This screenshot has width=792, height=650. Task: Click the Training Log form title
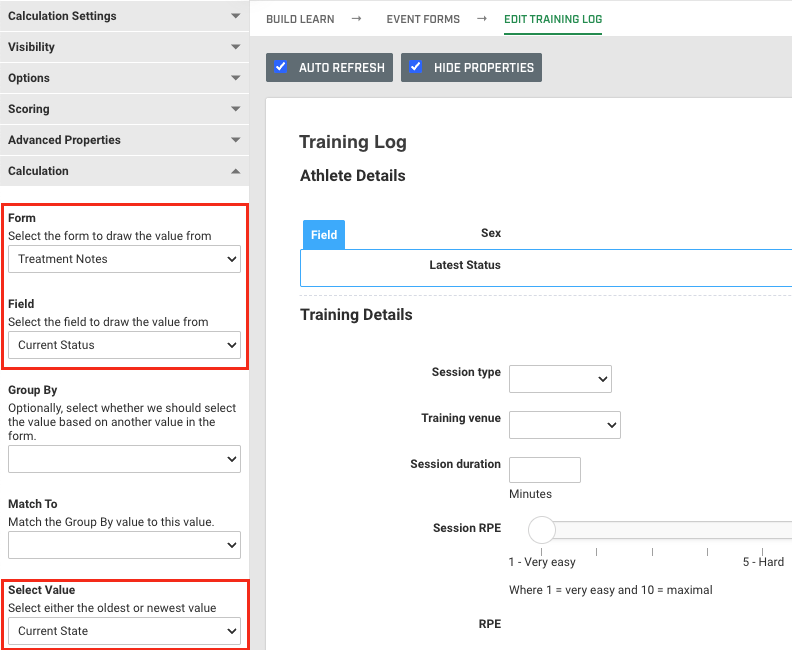tap(353, 142)
